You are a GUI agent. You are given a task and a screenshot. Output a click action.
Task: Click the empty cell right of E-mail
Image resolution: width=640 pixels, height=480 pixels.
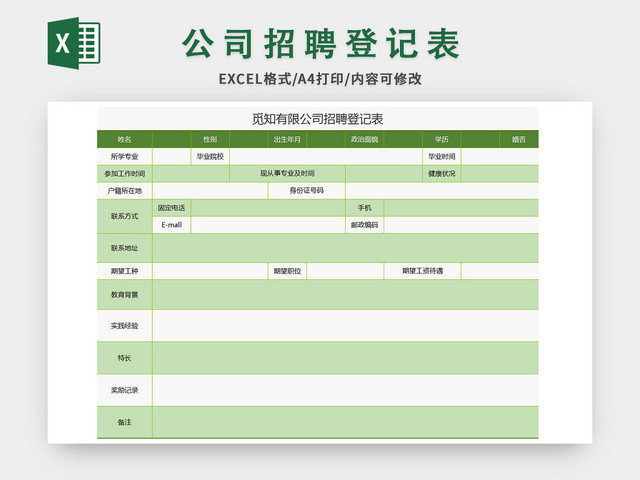coord(268,225)
